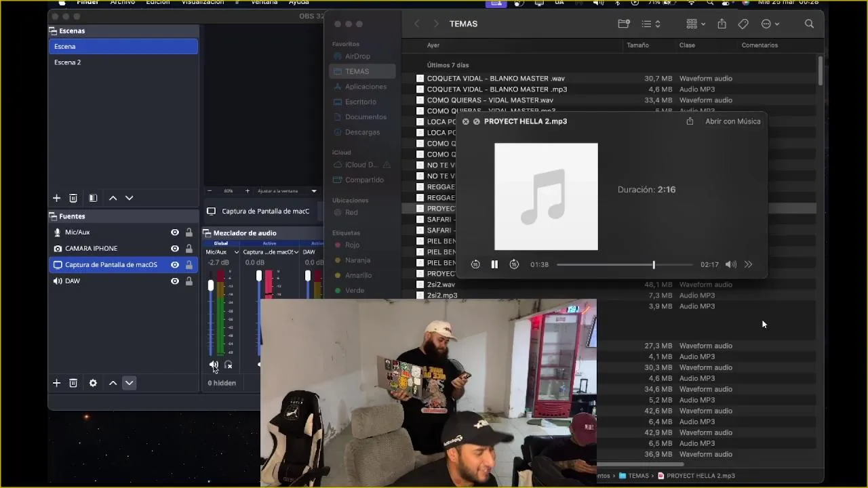Toggle Mic/Aux monitoring headphone icon
The width and height of the screenshot is (868, 488).
(229, 365)
